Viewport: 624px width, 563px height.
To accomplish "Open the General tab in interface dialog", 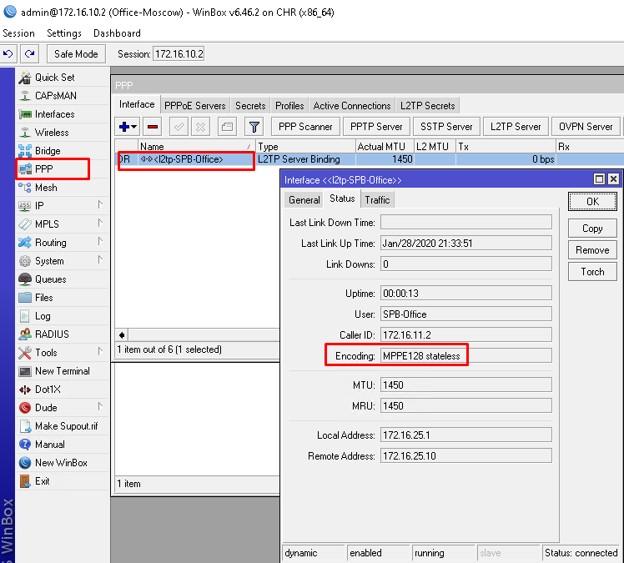I will [x=304, y=200].
